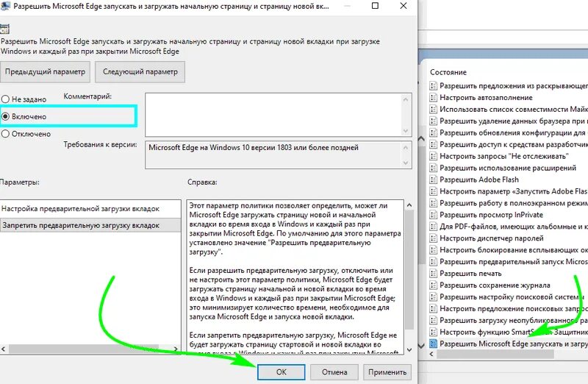Click icon of Разрешить Adobe Flash policy
This screenshot has height=384, width=588.
[x=433, y=179]
